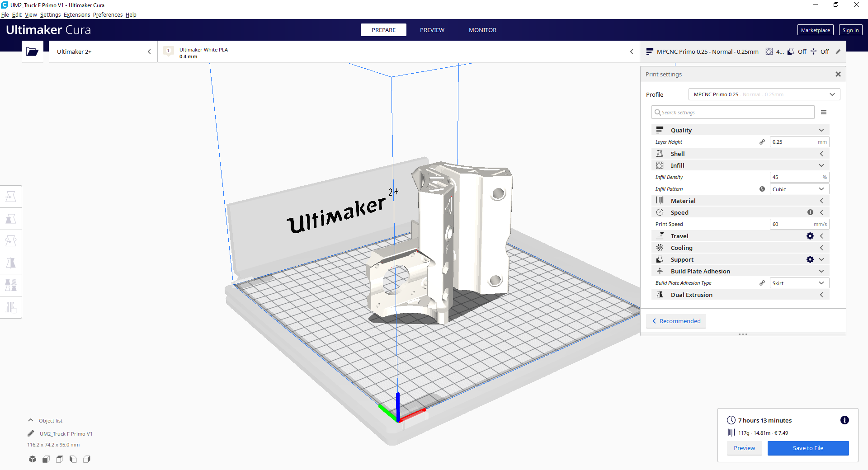Click the Sign in button
The image size is (868, 470).
tap(850, 30)
